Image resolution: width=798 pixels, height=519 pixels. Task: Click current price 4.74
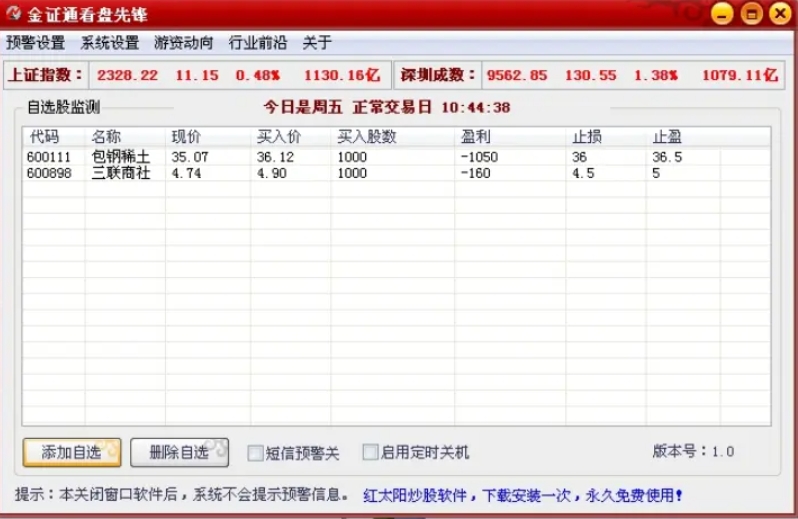186,173
